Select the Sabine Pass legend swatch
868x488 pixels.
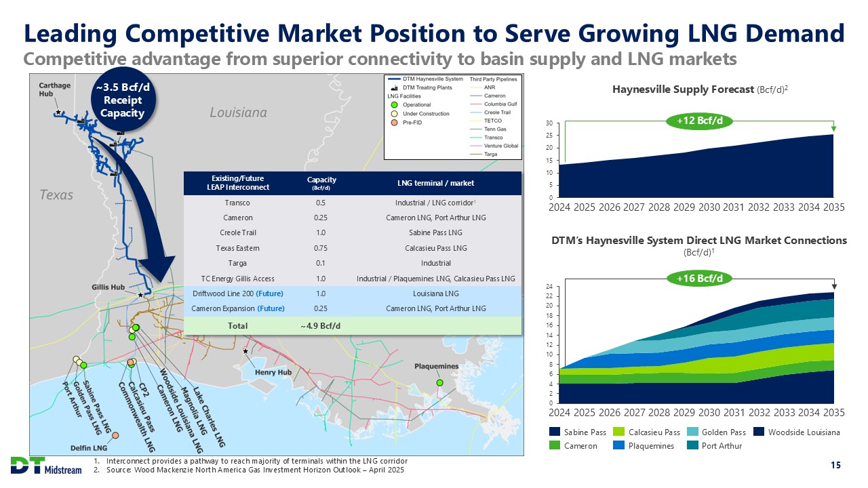tap(555, 432)
